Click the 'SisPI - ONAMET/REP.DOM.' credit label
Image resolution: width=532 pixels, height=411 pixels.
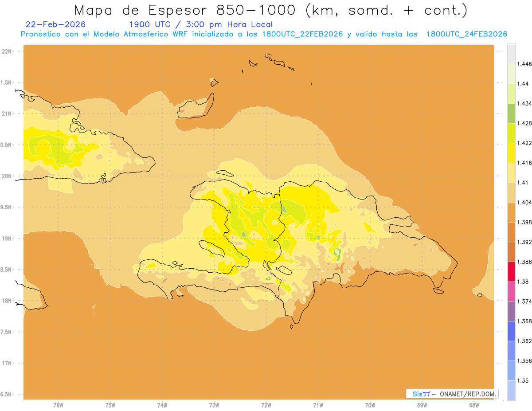(452, 394)
